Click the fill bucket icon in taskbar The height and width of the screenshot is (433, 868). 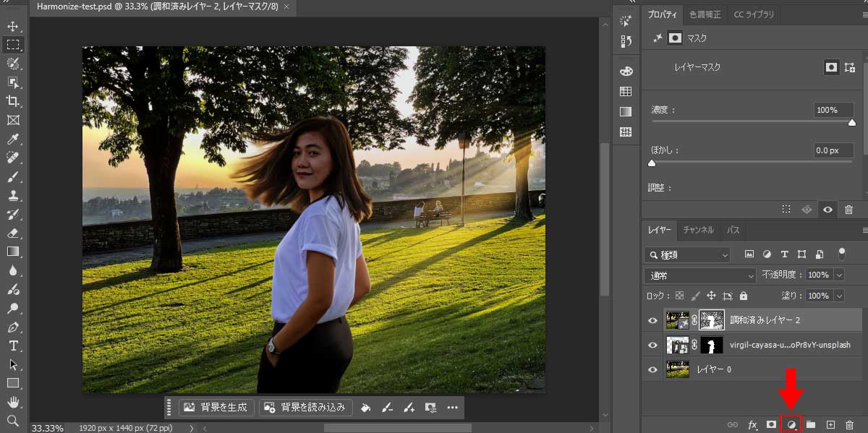[366, 407]
